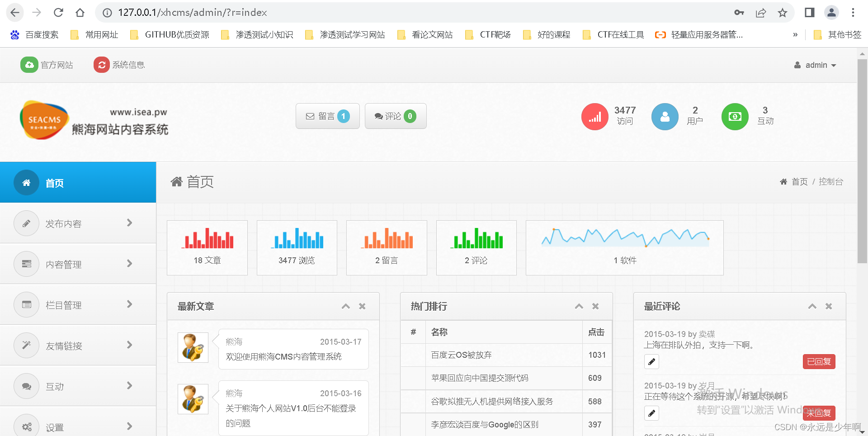This screenshot has width=868, height=436.
Task: Open the 18 文章 statistics tile
Action: pos(207,248)
